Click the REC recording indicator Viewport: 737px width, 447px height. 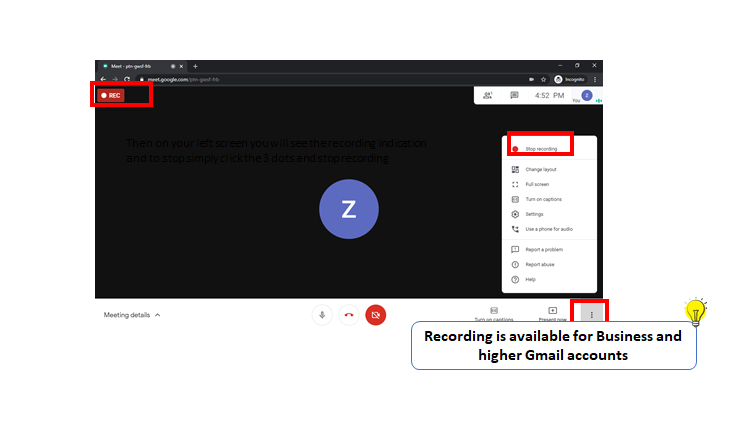pos(111,95)
